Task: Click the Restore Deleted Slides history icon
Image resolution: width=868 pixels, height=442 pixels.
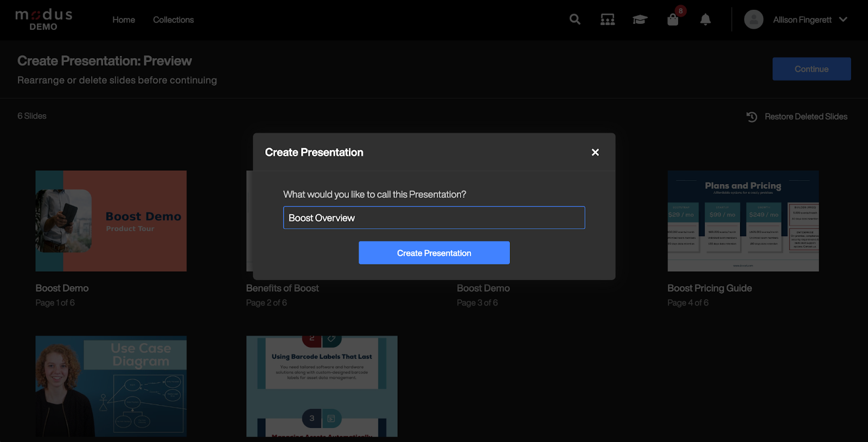Action: [751, 117]
